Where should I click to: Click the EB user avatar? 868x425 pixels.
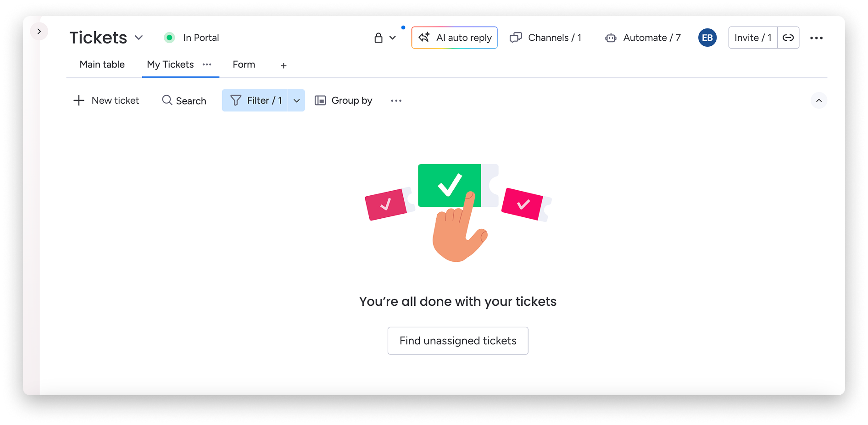707,38
